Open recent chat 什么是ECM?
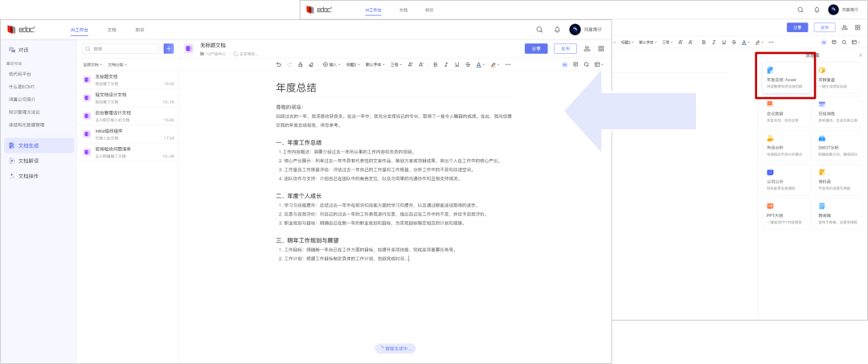This screenshot has height=364, width=868. click(22, 87)
